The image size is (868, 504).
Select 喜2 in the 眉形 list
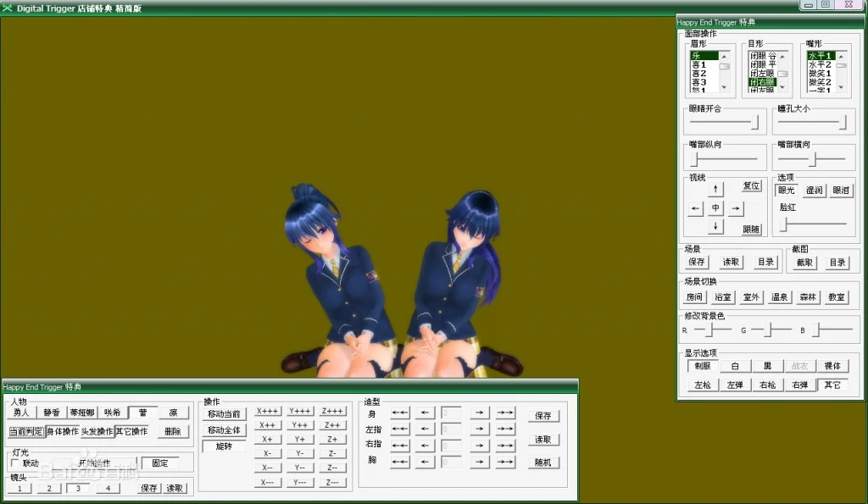(699, 74)
